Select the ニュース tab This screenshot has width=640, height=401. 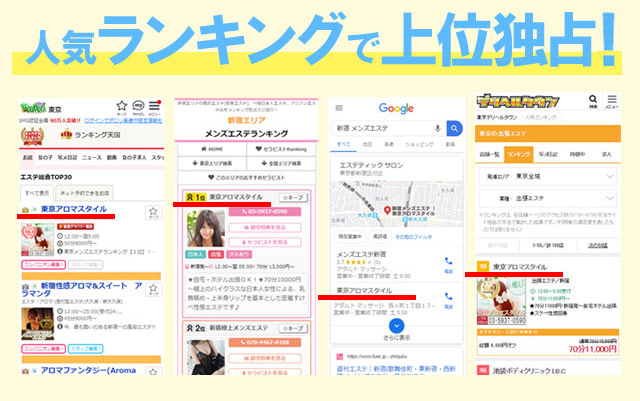92,158
